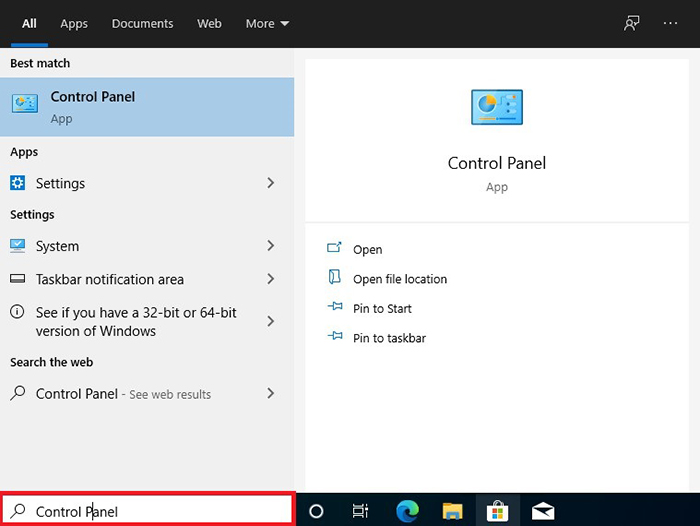
Task: Select the Web search tab
Action: coord(209,23)
